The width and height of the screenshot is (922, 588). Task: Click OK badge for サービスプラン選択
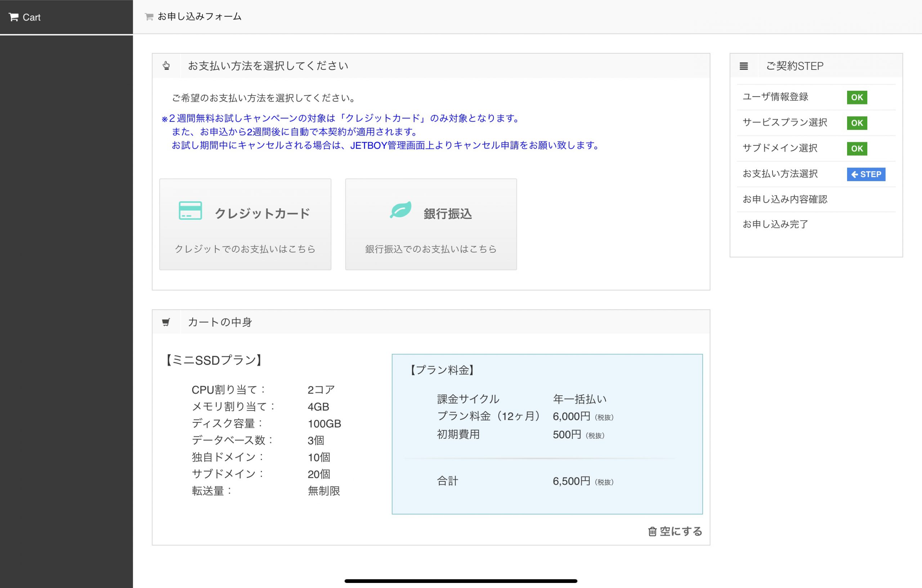[x=857, y=123]
